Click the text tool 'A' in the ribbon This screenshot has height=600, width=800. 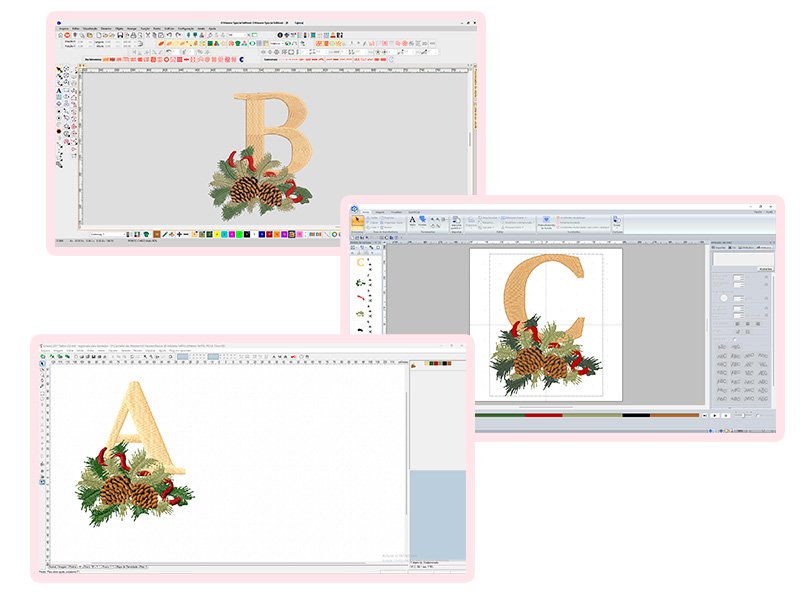point(412,221)
